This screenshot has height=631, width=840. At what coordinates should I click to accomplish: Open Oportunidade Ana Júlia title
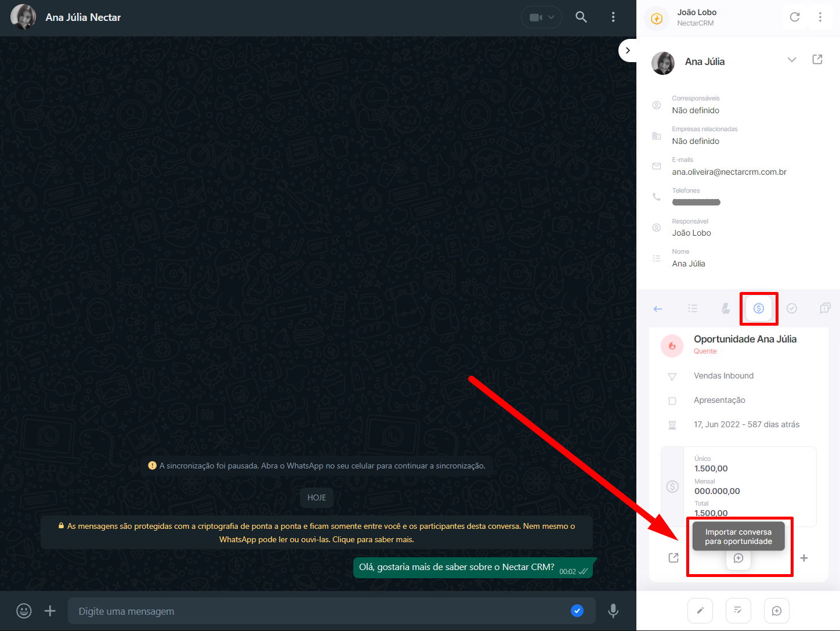point(745,339)
